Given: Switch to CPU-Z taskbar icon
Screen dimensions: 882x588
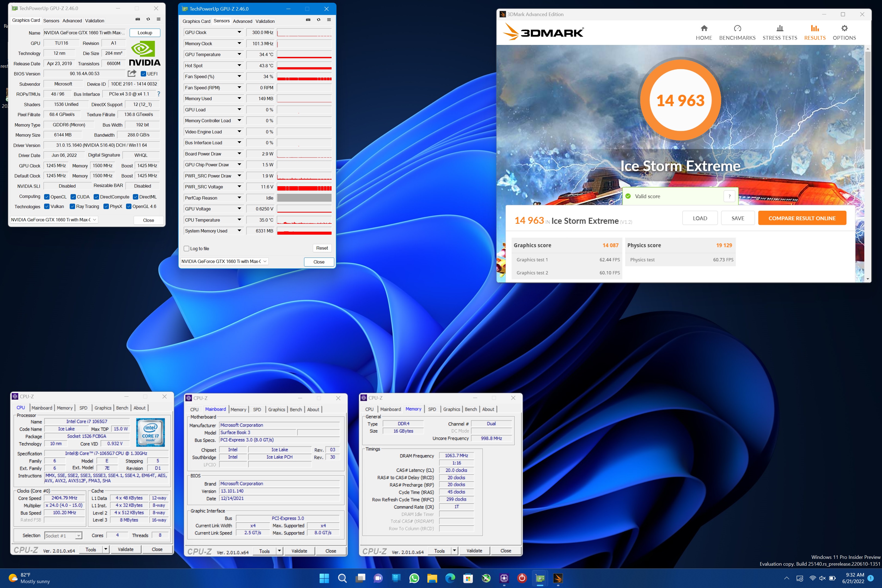Looking at the screenshot, I should [504, 578].
